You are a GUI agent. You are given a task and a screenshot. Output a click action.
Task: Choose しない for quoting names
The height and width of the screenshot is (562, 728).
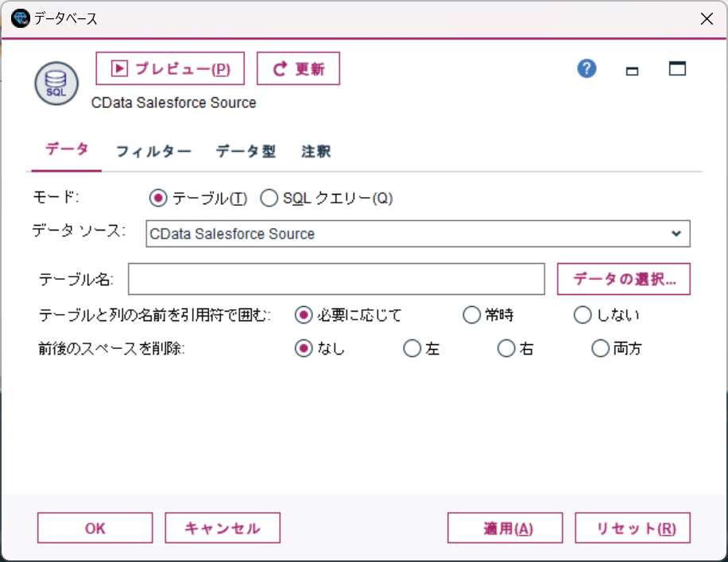pyautogui.click(x=583, y=315)
